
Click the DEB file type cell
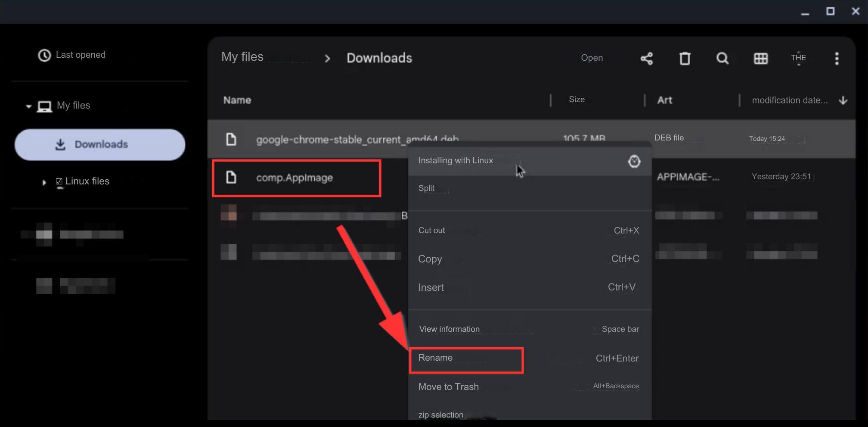tap(669, 138)
